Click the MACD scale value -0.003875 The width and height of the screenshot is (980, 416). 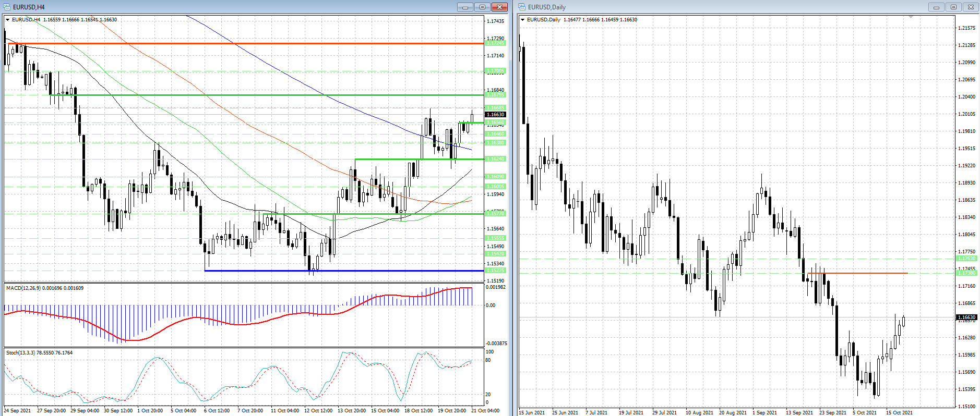click(x=496, y=343)
